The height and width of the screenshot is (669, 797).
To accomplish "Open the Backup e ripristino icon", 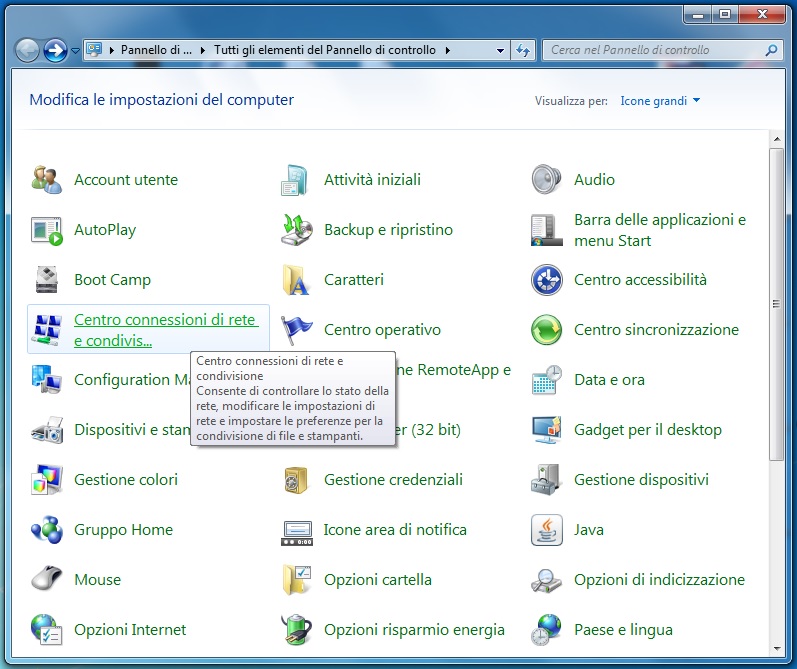I will tap(296, 230).
